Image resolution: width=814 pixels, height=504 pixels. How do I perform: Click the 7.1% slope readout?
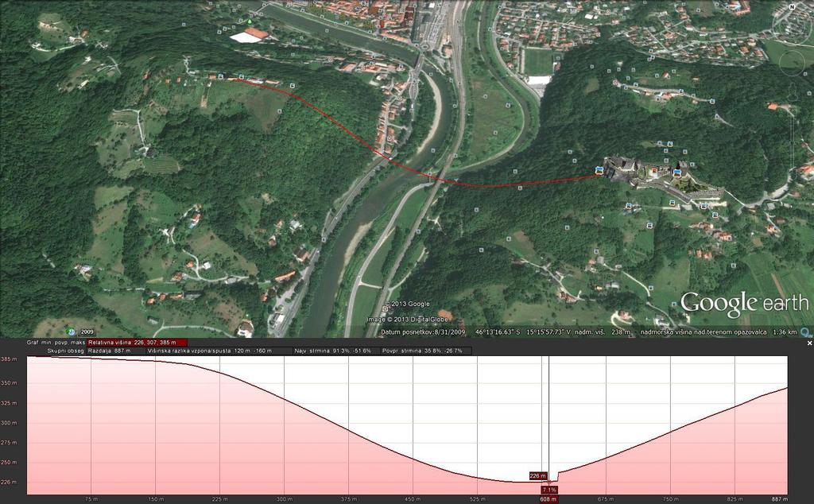[x=549, y=490]
